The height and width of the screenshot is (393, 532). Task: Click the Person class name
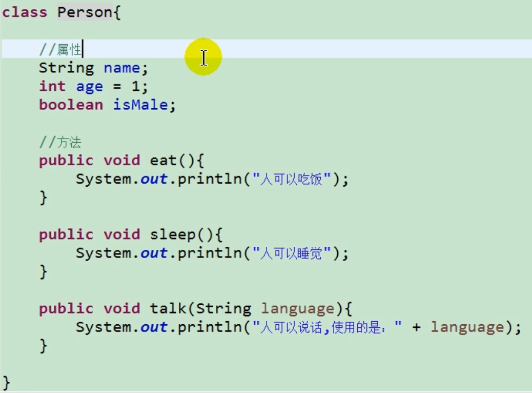pos(85,12)
